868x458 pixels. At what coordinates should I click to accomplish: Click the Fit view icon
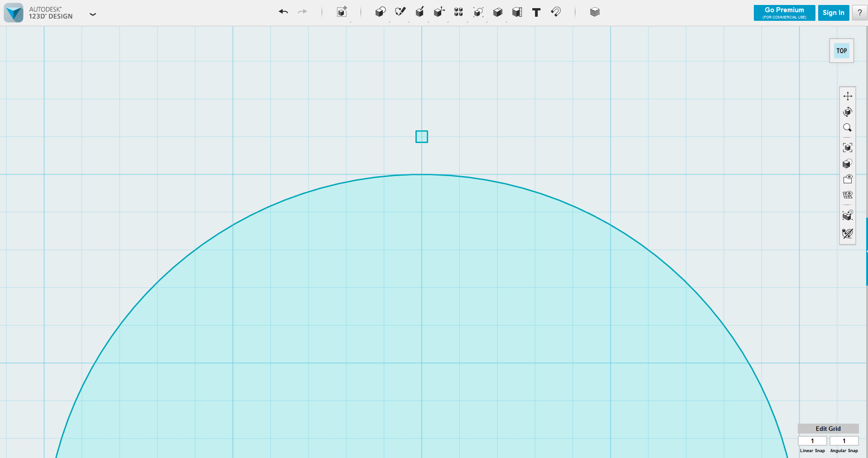tap(848, 148)
